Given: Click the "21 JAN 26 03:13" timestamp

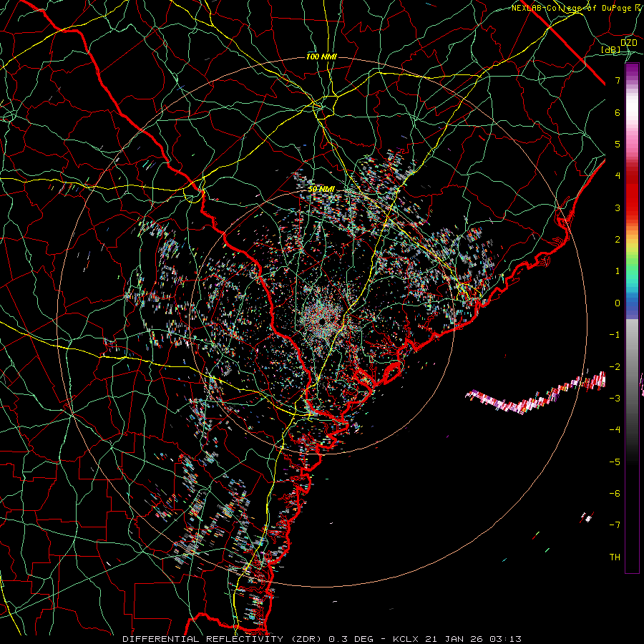Looking at the screenshot, I should coord(474,639).
